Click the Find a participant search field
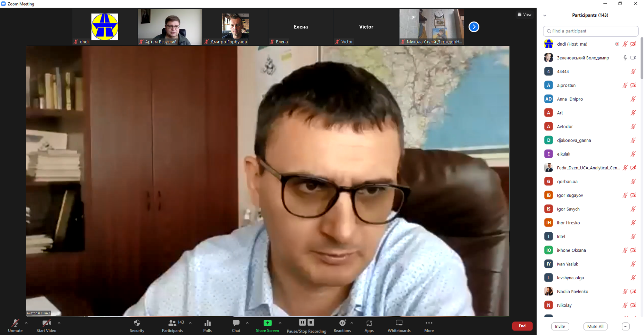 tap(591, 31)
